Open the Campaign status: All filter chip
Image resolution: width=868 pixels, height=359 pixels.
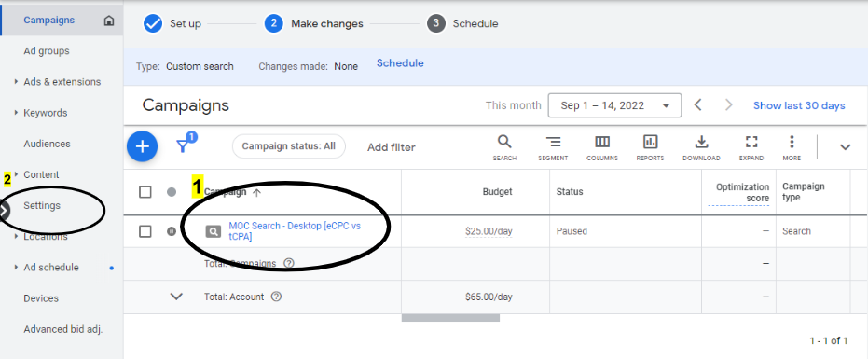tap(288, 146)
